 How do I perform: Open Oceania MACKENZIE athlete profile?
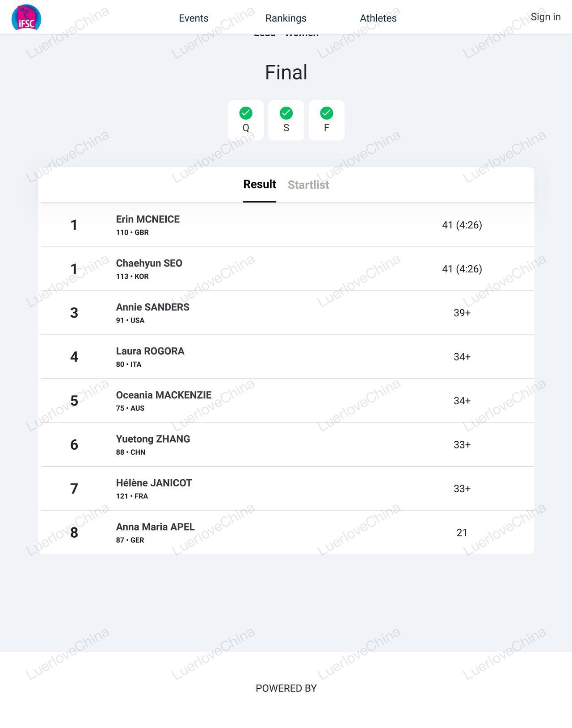point(164,395)
